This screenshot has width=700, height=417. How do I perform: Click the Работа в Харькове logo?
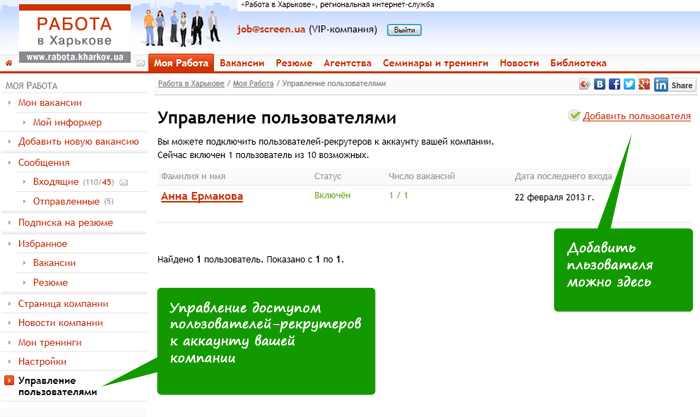tap(75, 33)
